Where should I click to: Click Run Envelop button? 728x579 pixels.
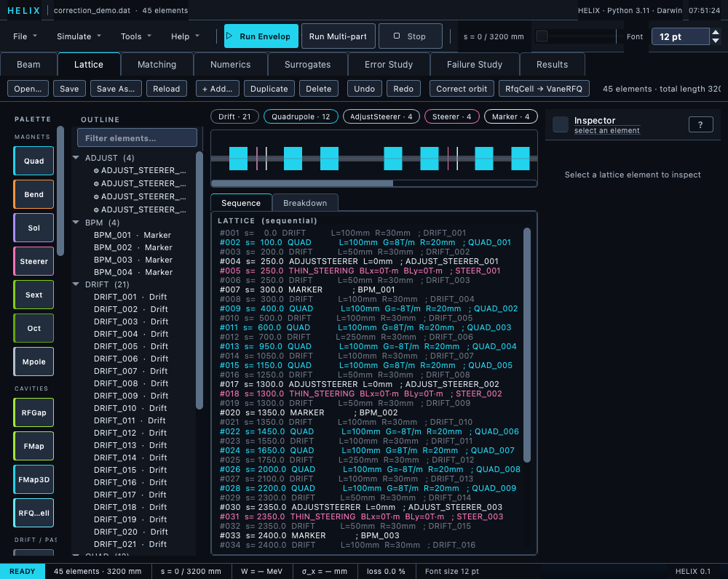point(261,36)
